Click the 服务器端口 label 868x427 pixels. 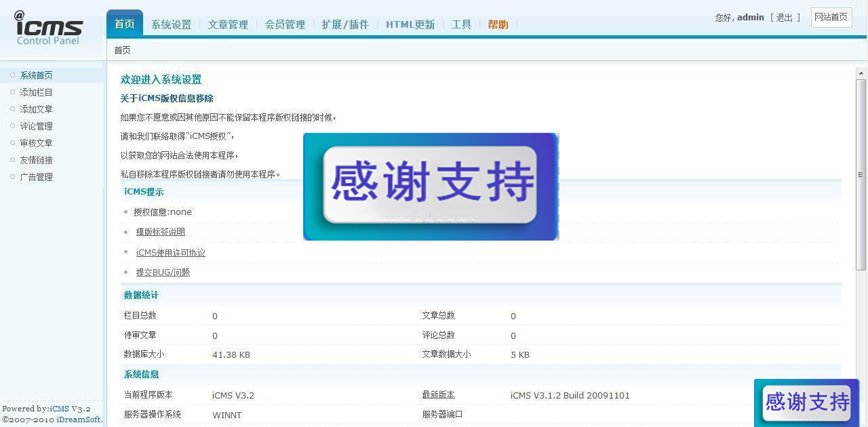tap(442, 414)
